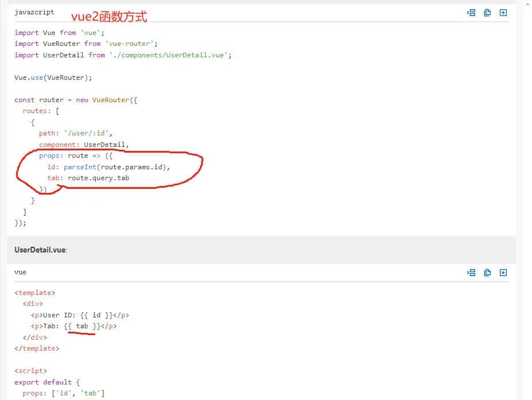Click the 'tab: route.query.tab' line
Screen dimensions: 532x400
point(88,178)
